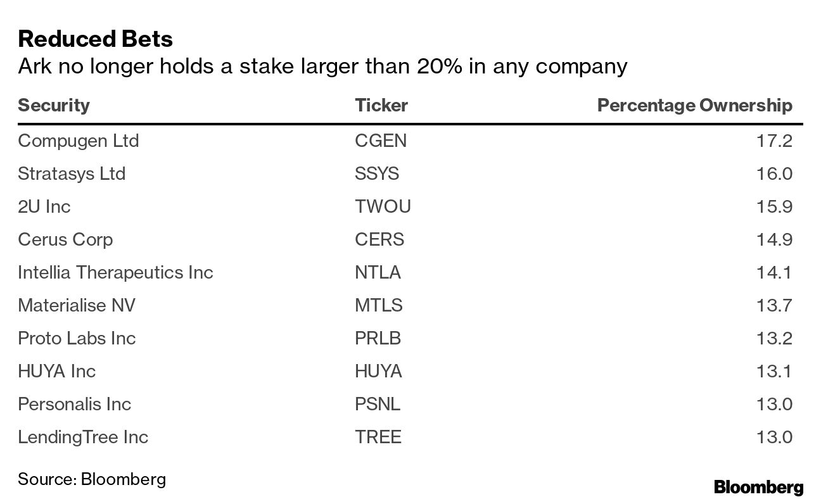Click the Source: Bloomberg footnote text
Viewport: 821px width, 504px height.
pos(92,479)
